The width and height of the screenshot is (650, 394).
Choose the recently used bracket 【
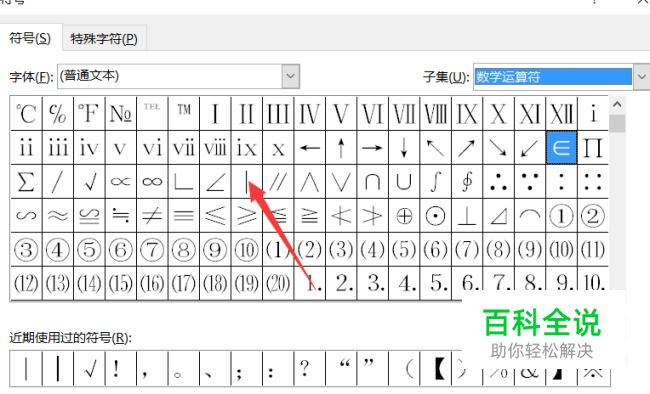435,369
